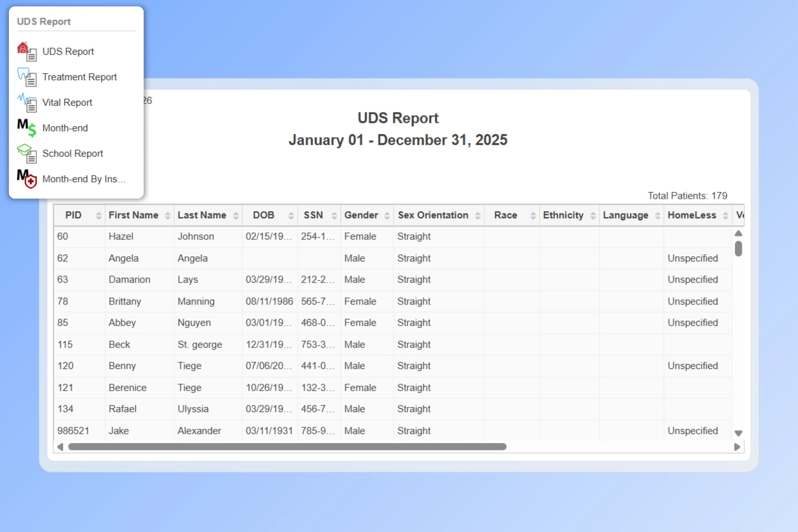Click the sort arrows beside Language header
This screenshot has height=532, width=798.
658,215
